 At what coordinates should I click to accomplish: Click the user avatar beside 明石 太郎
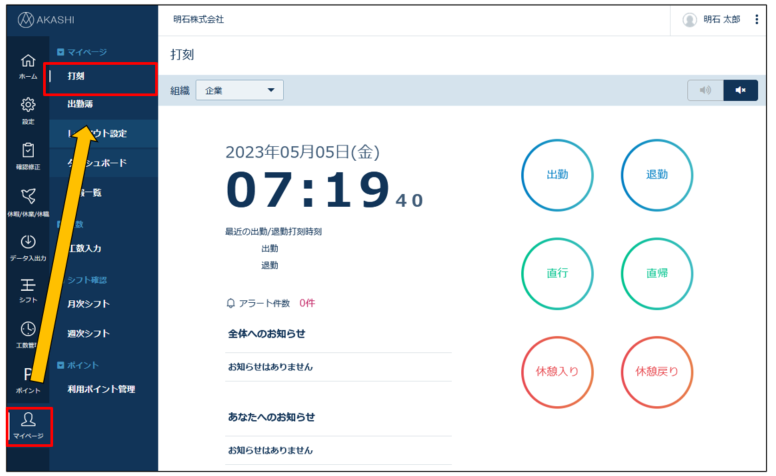tap(689, 19)
